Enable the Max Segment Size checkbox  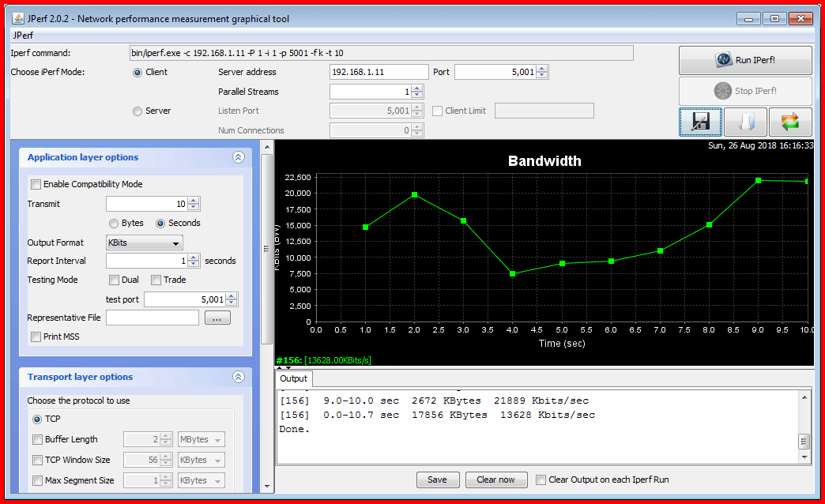click(x=37, y=480)
